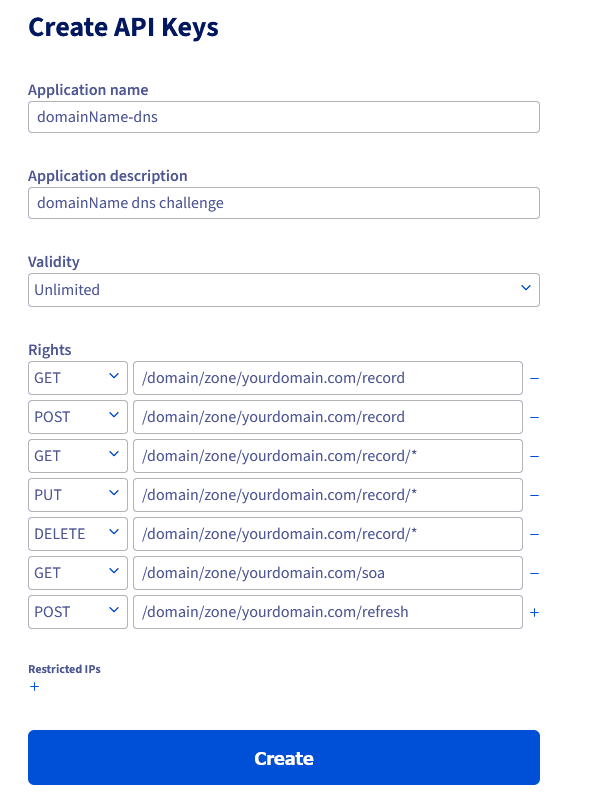
Task: Click the Create button
Action: coord(284,757)
